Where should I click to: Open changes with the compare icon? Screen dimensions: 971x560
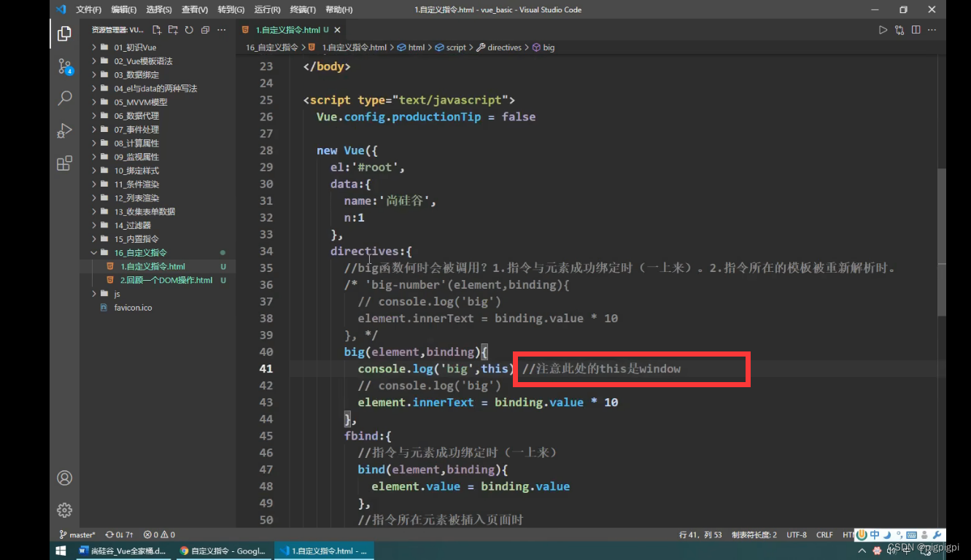(x=900, y=30)
